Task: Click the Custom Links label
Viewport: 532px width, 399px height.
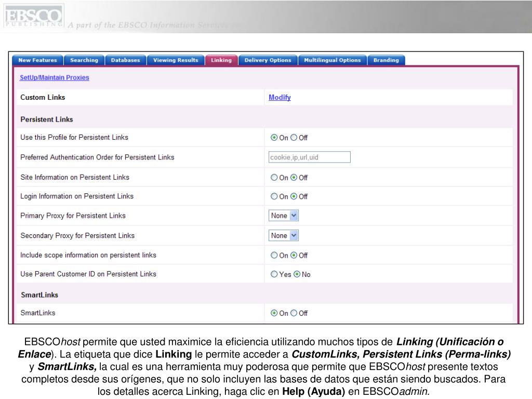Action: pyautogui.click(x=43, y=97)
